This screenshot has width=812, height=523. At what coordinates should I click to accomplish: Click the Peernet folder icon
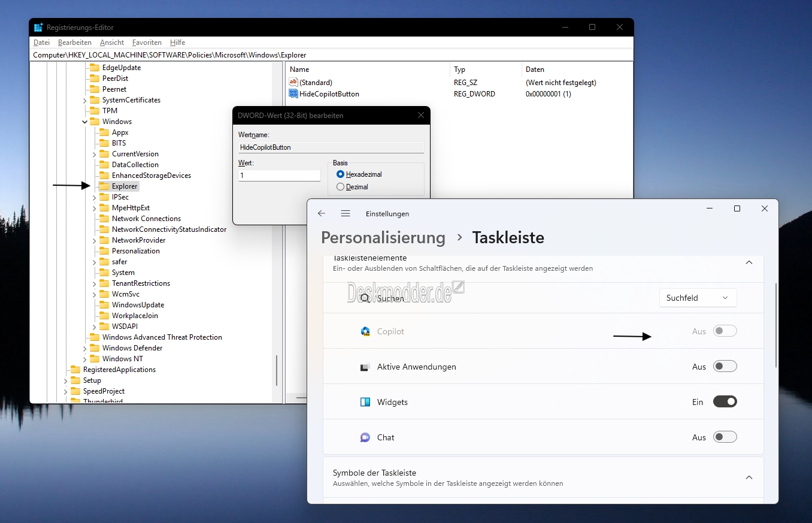coord(95,89)
